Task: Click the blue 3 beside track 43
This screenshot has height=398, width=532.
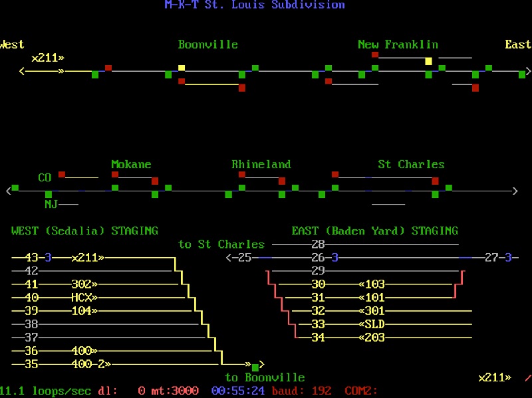Action: [x=48, y=258]
